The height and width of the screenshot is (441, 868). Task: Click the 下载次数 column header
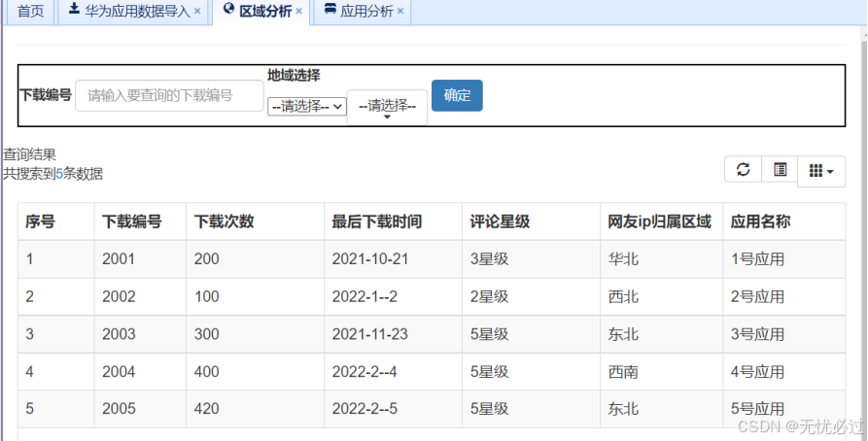[256, 221]
